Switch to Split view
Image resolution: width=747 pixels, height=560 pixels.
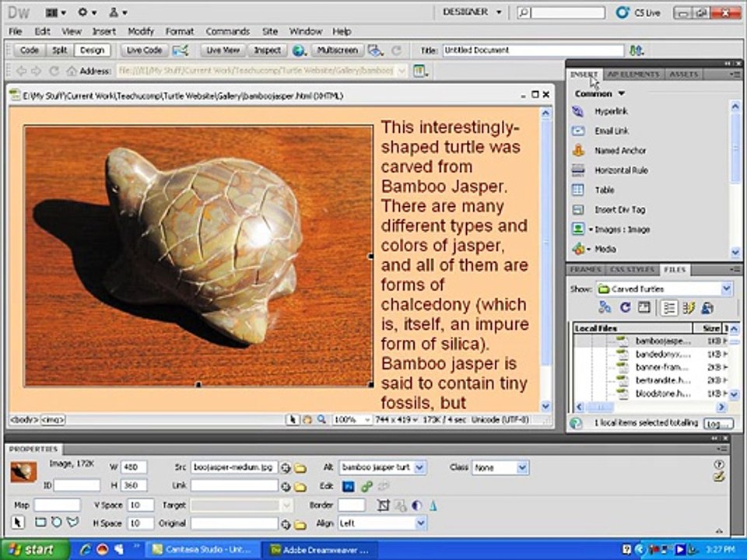pos(60,51)
